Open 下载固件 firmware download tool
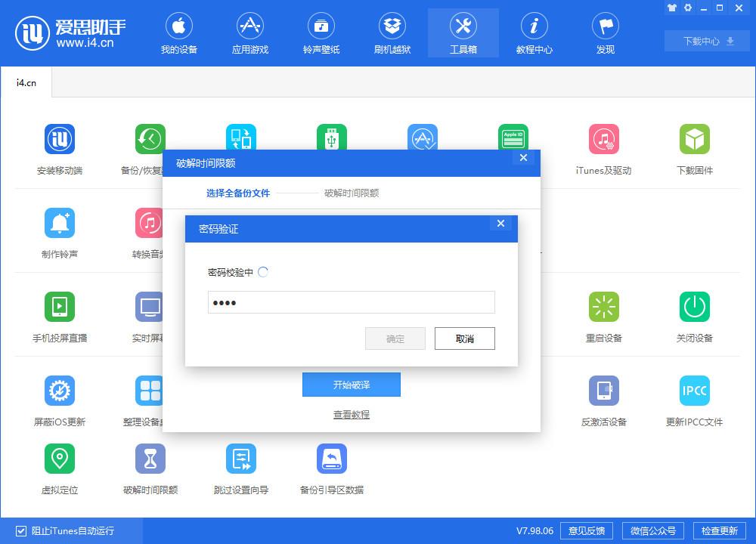Viewport: 756px width, 544px height. point(694,149)
